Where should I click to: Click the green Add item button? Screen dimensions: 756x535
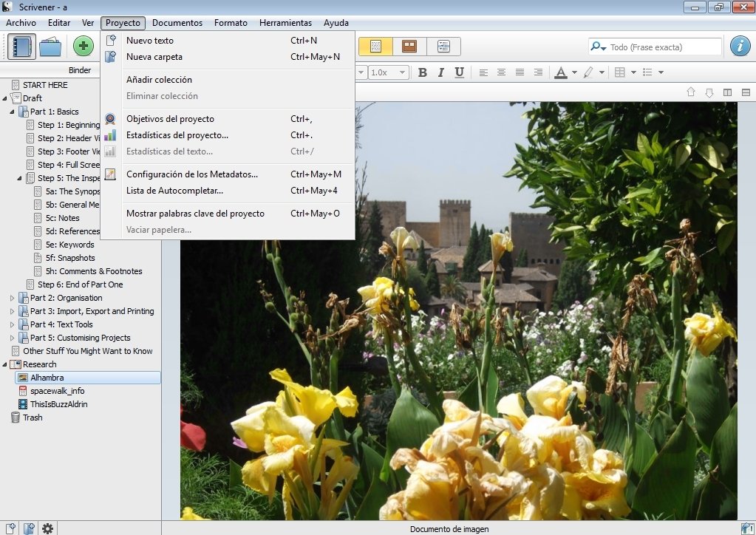pyautogui.click(x=83, y=47)
